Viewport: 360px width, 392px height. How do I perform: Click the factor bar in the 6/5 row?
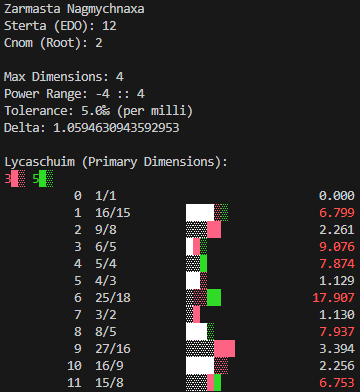[x=196, y=247]
